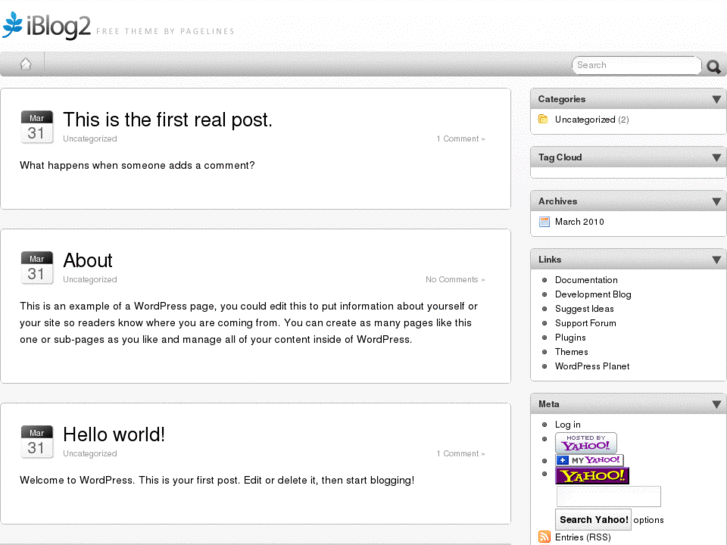727x545 pixels.
Task: Click the Uncategorized folder icon in Categories
Action: coord(543,119)
